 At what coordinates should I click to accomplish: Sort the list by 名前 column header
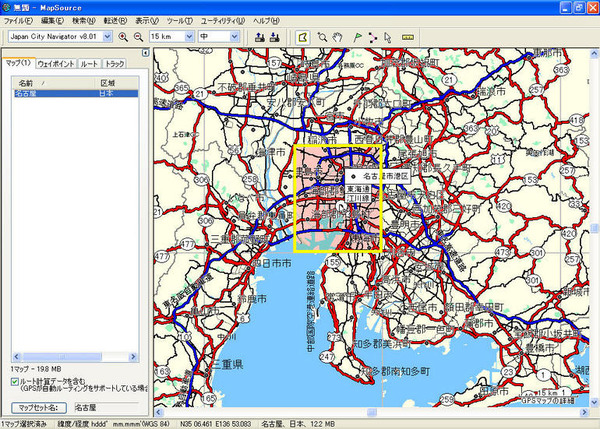[x=27, y=81]
